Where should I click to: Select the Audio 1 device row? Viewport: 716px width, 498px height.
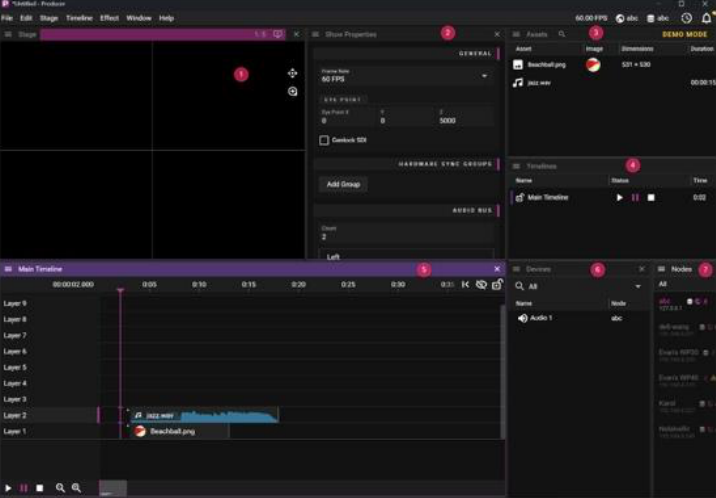(x=580, y=318)
